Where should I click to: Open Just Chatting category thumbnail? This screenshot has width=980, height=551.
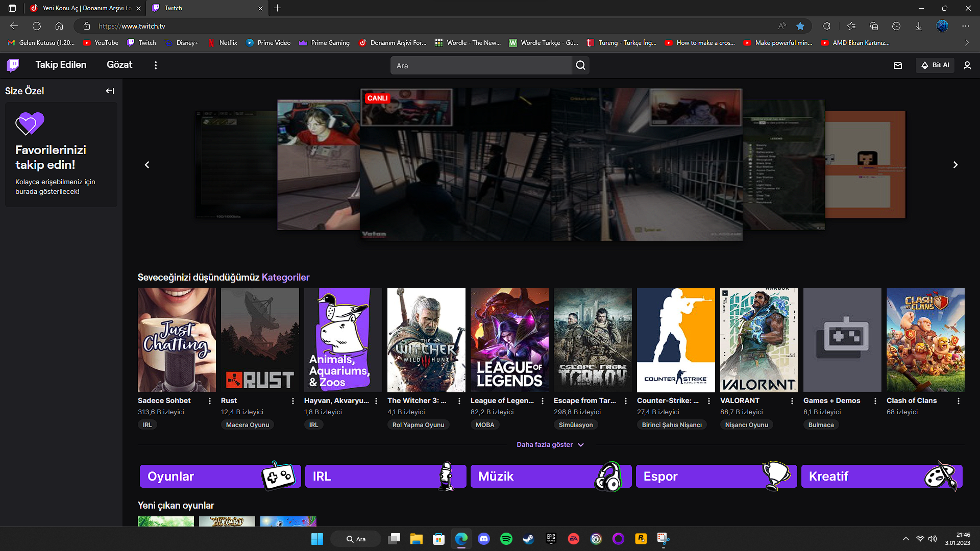[177, 340]
